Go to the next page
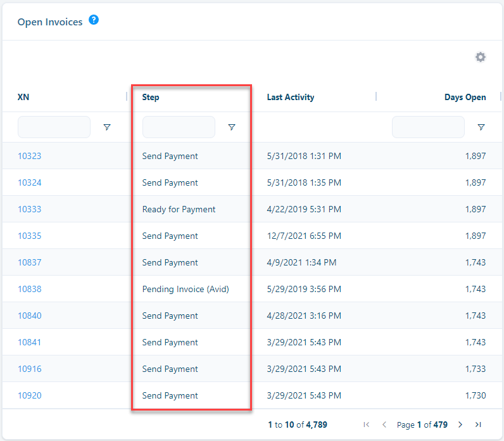504x441 pixels. point(460,425)
